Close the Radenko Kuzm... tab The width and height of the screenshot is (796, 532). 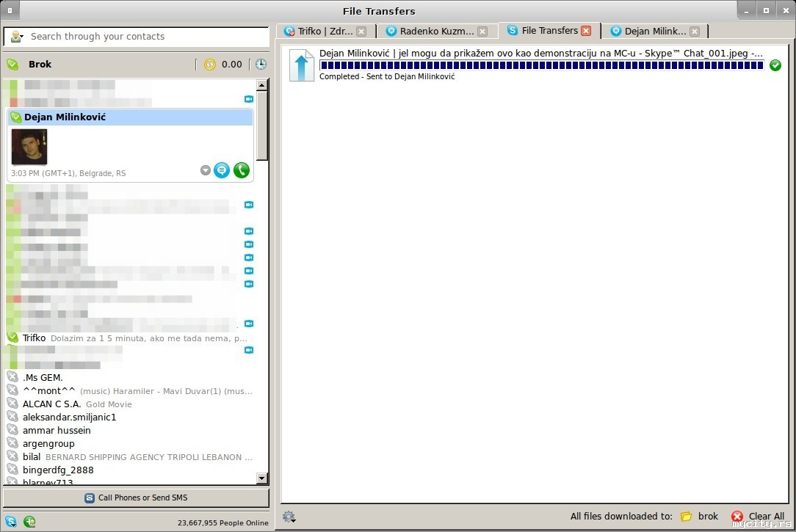click(482, 32)
